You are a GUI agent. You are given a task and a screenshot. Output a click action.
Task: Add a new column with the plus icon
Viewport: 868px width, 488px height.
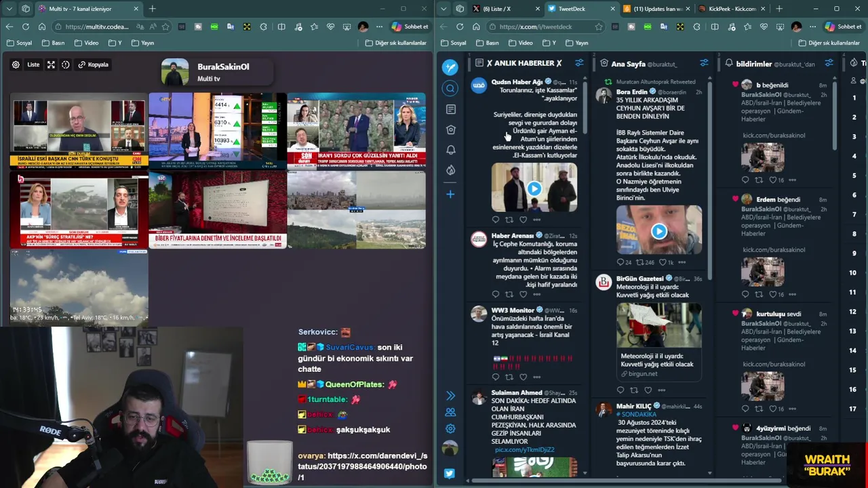coord(450,195)
